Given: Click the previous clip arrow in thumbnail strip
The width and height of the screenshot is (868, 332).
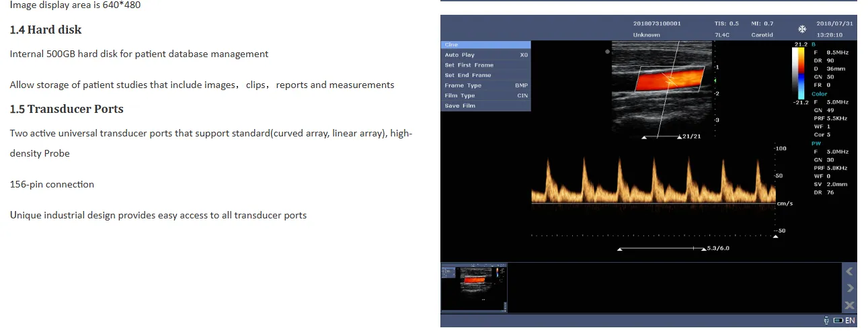Looking at the screenshot, I should click(849, 272).
